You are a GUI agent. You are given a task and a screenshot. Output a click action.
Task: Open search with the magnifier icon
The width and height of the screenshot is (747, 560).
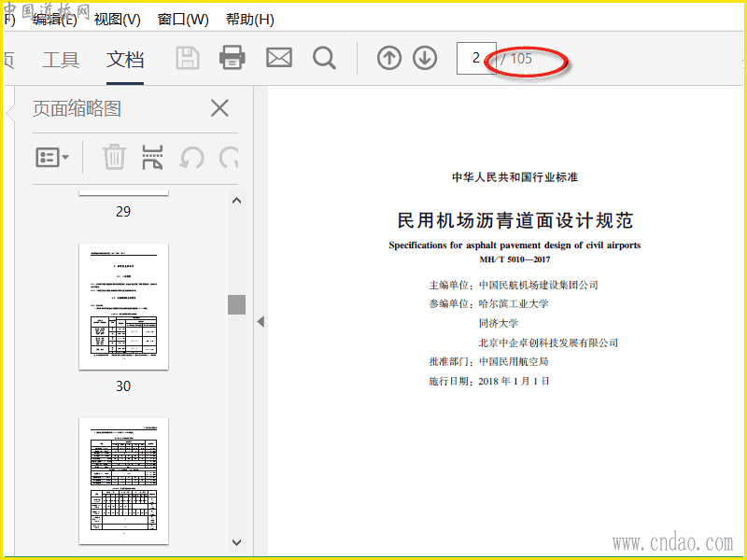point(324,59)
